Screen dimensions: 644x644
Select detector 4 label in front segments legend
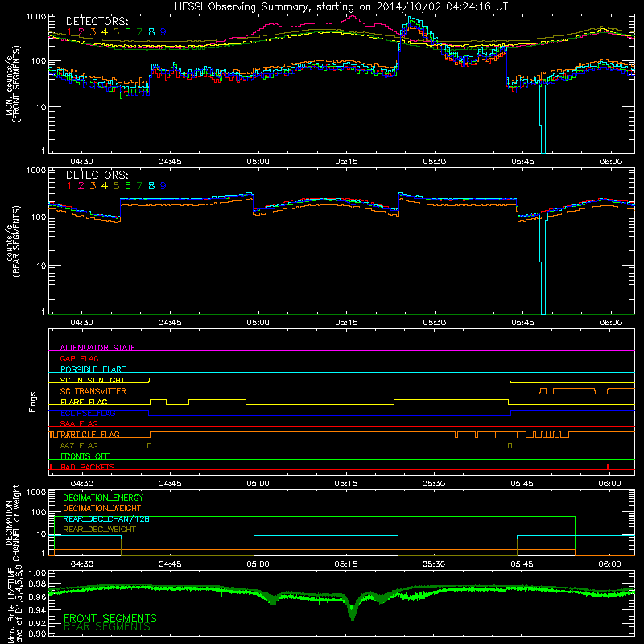pos(105,31)
